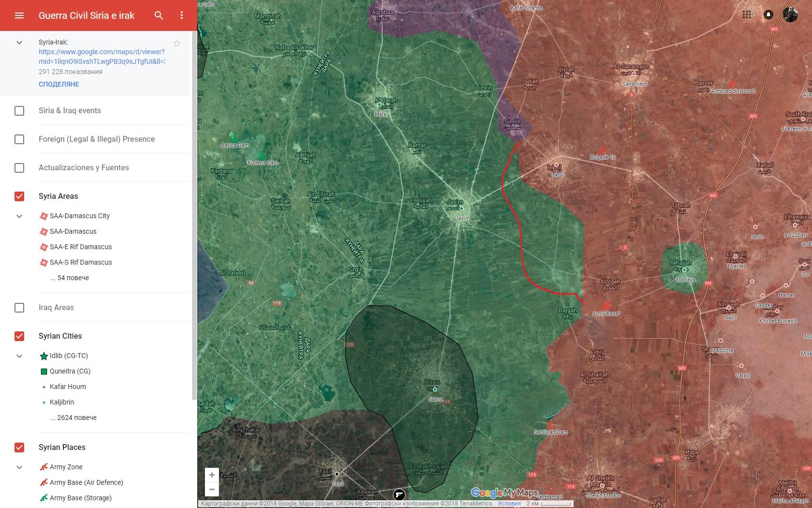Enable the Siria & Iraq events layer
812x508 pixels.
click(x=19, y=111)
